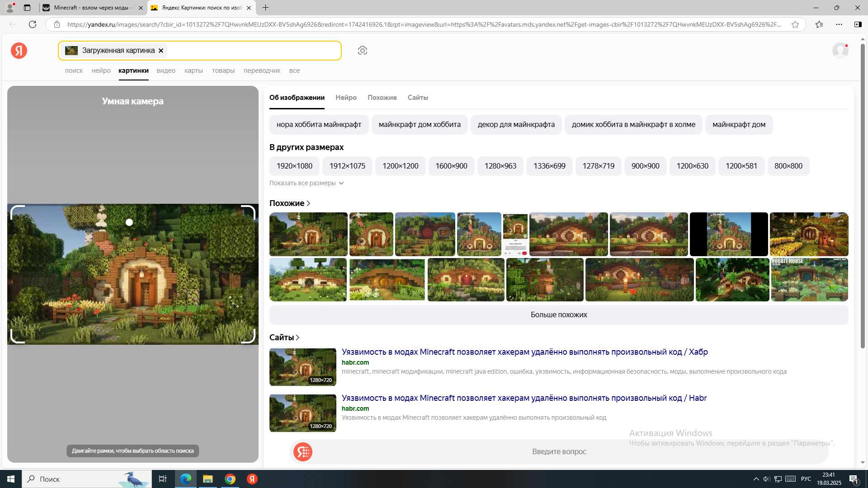Select 'Об изображении' tab
Viewport: 868px width, 488px height.
click(297, 98)
